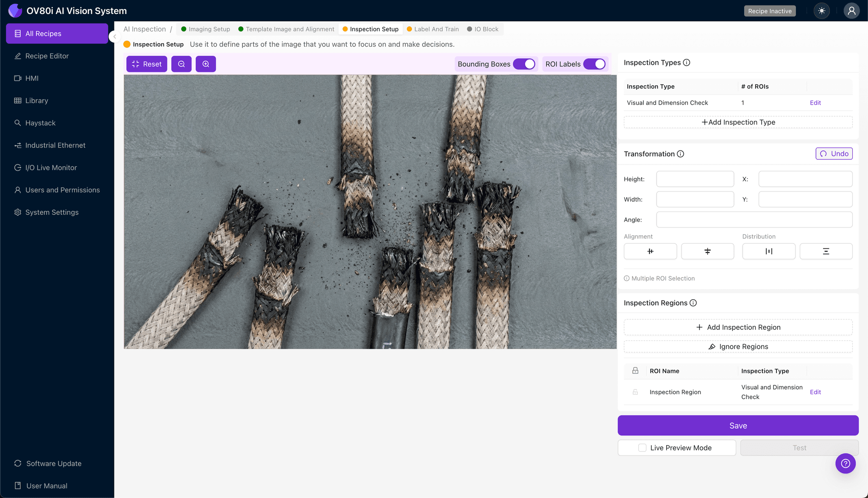Click the zoom in magnifier icon
This screenshot has height=498, width=868.
coord(206,64)
